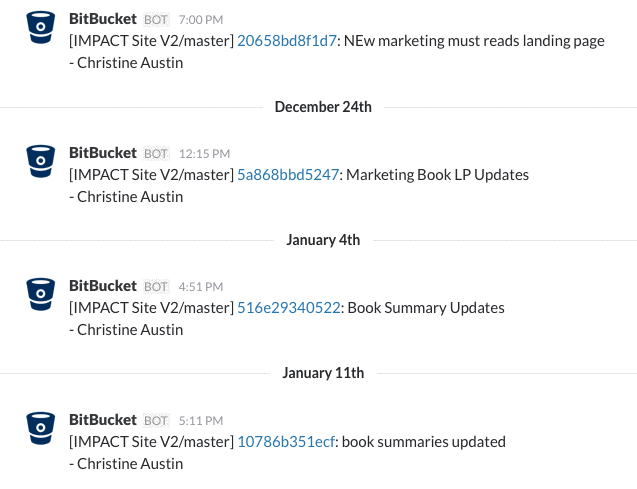Image resolution: width=637 pixels, height=489 pixels.
Task: Click the 7:00 PM message timestamp
Action: (201, 20)
